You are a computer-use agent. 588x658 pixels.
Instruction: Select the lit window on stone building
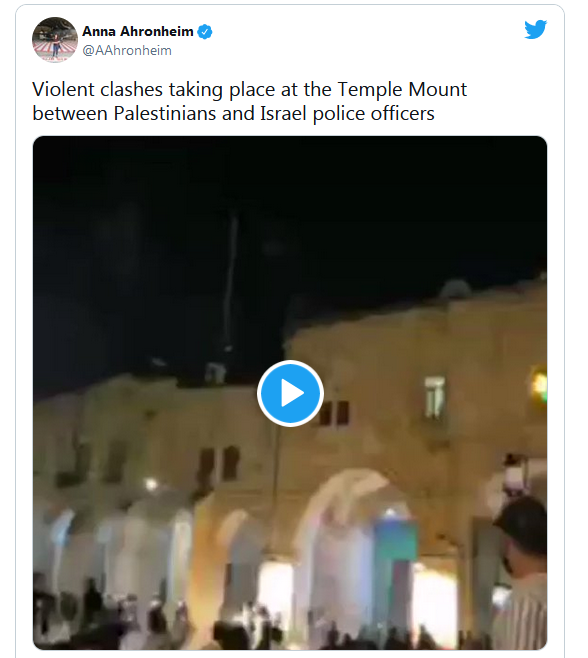[x=434, y=397]
